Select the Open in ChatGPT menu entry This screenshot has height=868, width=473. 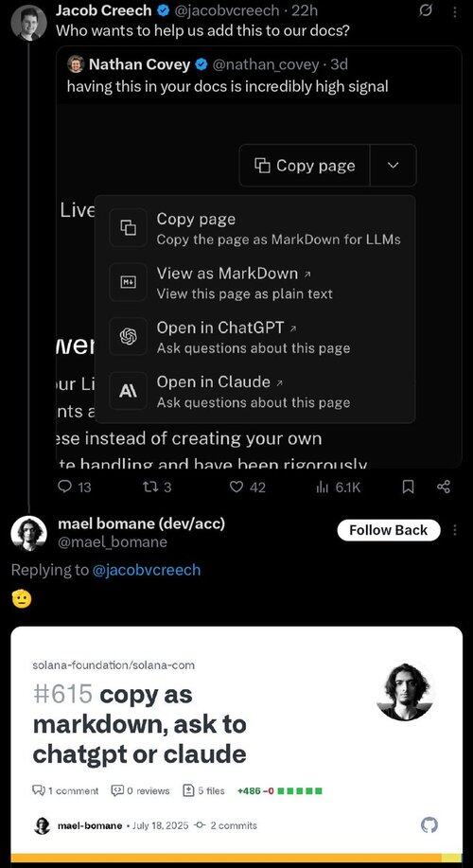tap(255, 337)
